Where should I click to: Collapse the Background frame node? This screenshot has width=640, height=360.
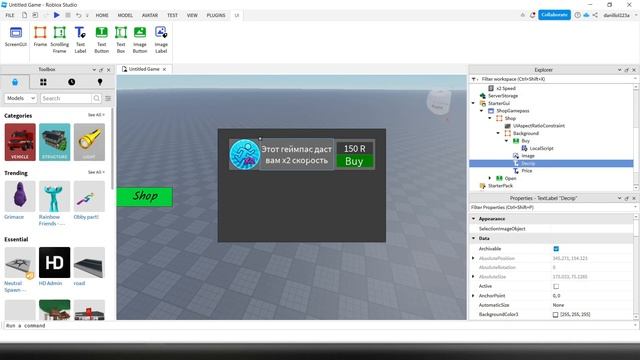(498, 133)
